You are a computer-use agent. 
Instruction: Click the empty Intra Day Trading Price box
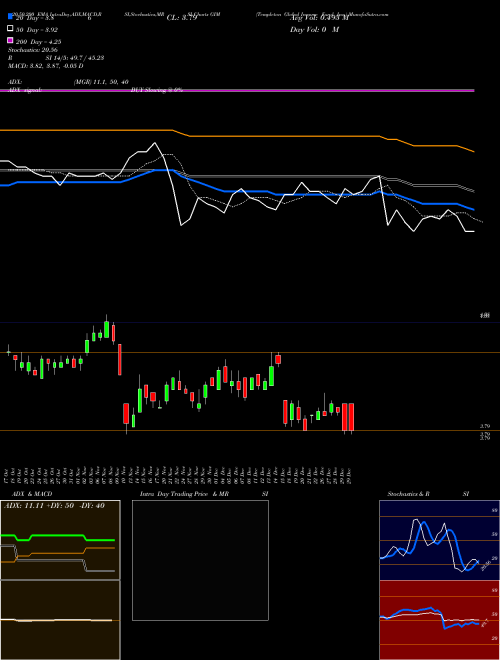(x=200, y=560)
